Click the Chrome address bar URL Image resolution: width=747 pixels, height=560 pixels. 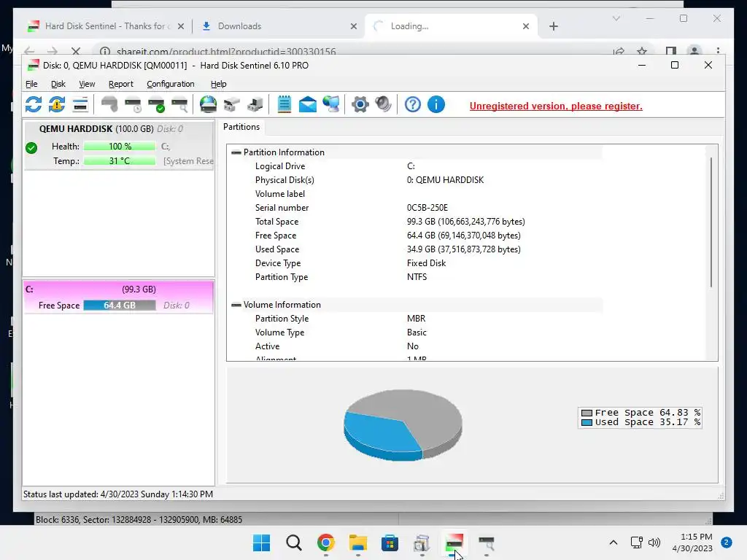[226, 52]
